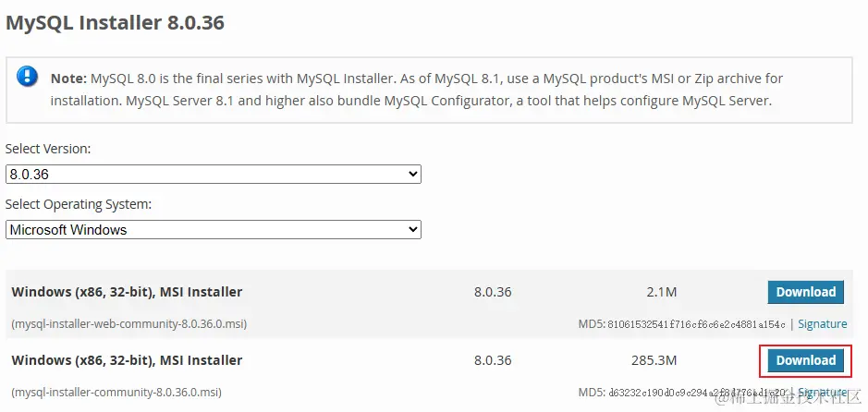Click the mysql-installer-community-8.0.36.0.msi filename
Viewport: 868px width, 412px height.
tap(116, 393)
